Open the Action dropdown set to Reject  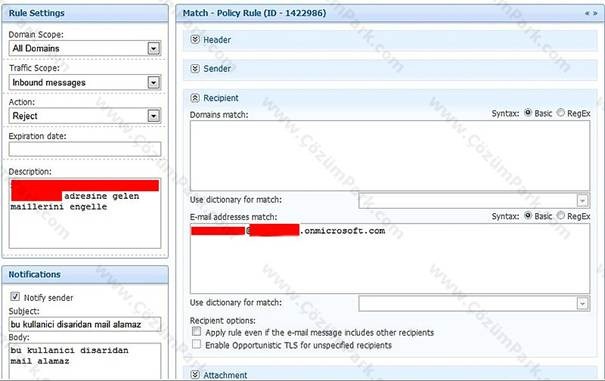[154, 116]
